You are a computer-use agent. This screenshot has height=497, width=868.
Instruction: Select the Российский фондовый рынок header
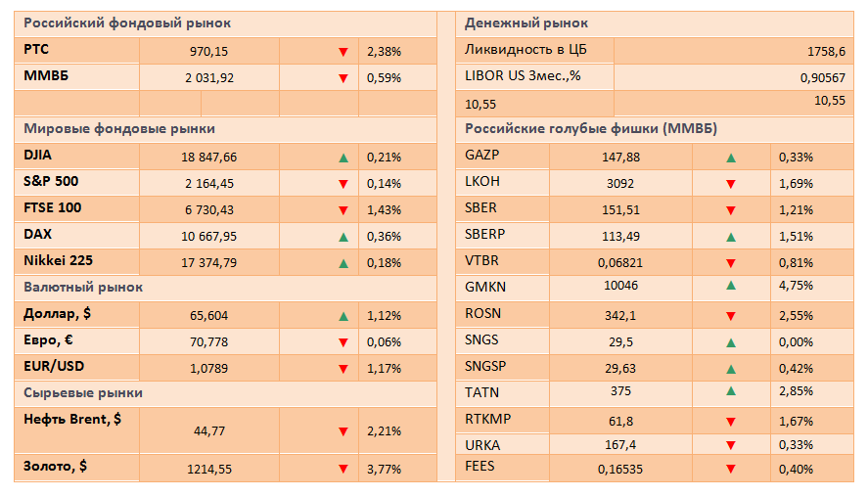click(x=127, y=23)
